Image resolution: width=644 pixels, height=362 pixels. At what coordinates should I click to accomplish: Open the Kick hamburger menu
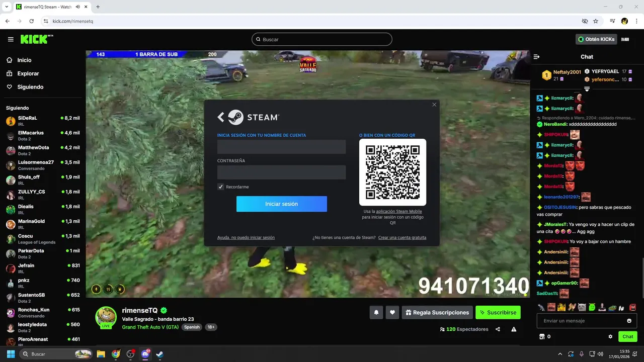coord(11,39)
